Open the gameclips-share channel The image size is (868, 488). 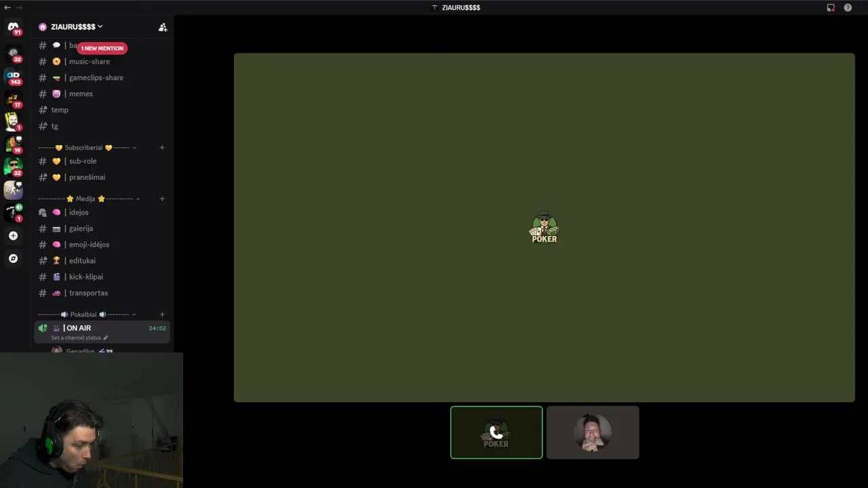[x=102, y=78]
